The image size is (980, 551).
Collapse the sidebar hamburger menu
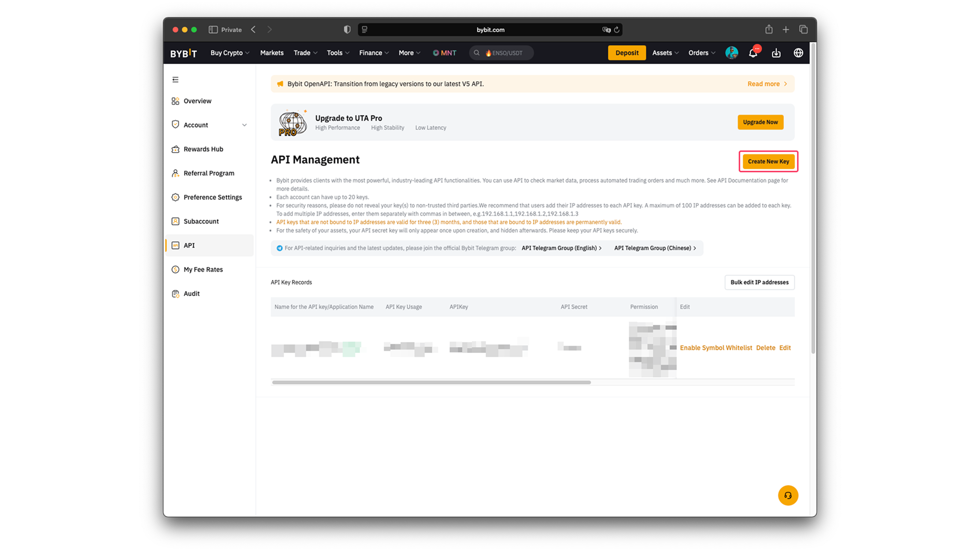[x=176, y=79]
